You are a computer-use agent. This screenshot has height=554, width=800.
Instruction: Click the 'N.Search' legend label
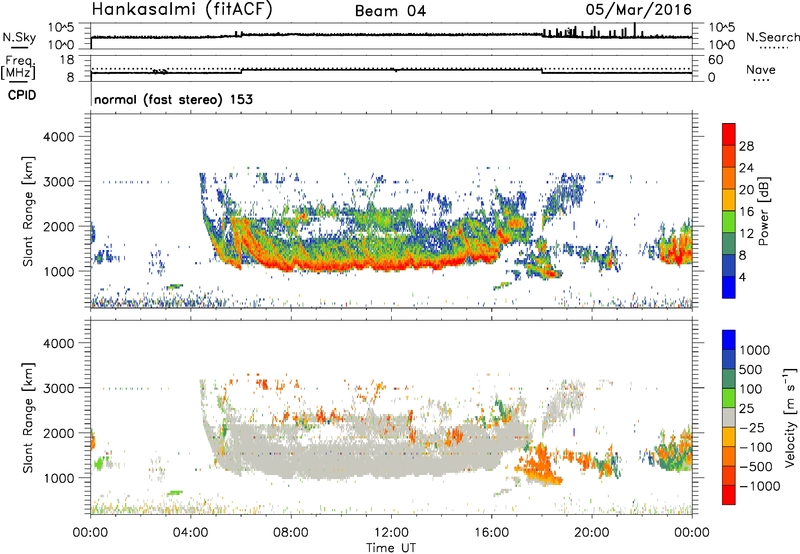(772, 37)
